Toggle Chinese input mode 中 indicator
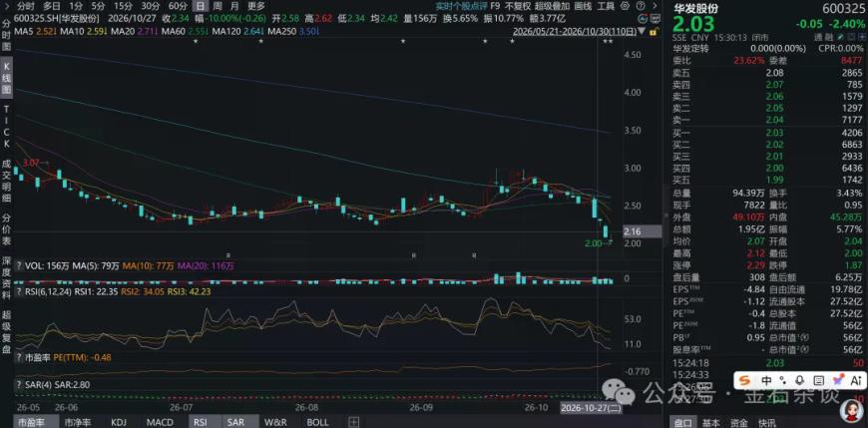 pyautogui.click(x=766, y=380)
